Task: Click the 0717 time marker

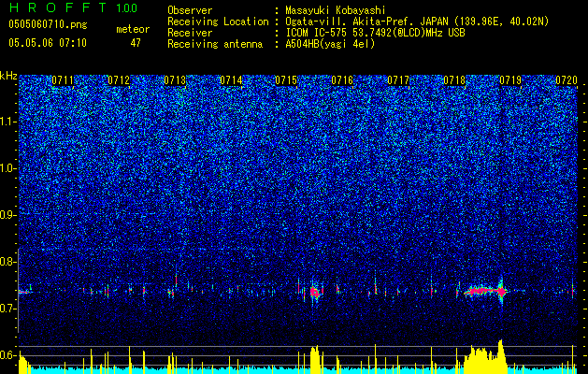Action: 398,80
